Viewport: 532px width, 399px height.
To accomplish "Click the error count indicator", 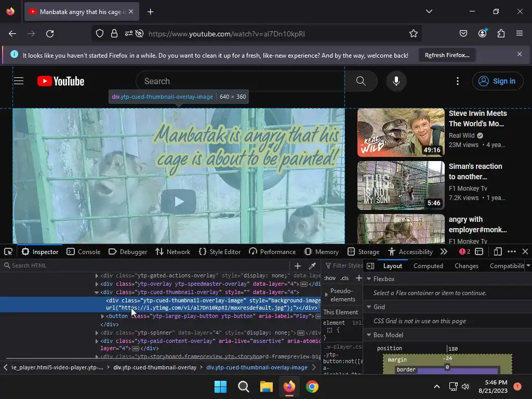I will point(464,251).
